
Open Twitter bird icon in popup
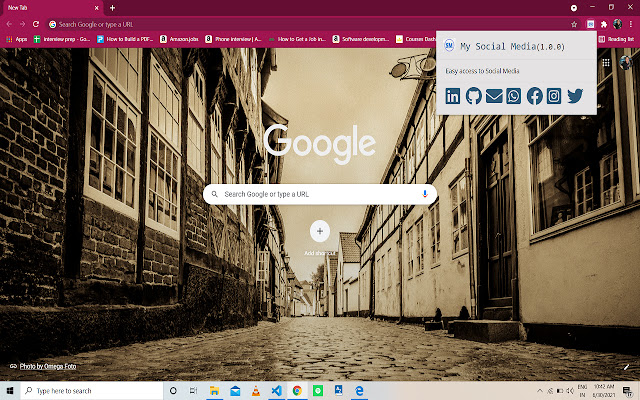[x=575, y=96]
